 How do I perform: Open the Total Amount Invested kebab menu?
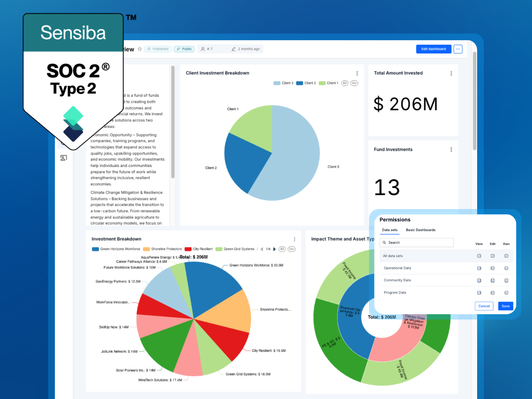pyautogui.click(x=451, y=73)
